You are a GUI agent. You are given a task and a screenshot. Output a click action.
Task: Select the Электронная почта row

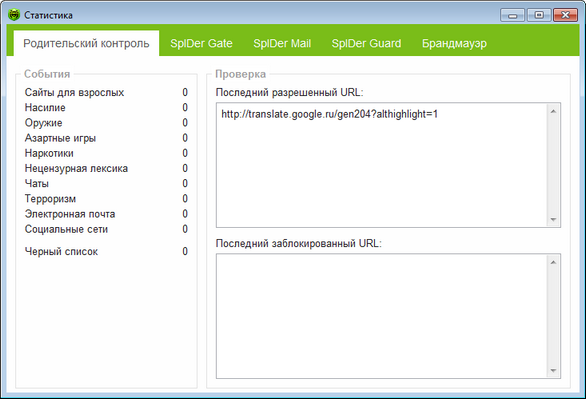[106, 214]
